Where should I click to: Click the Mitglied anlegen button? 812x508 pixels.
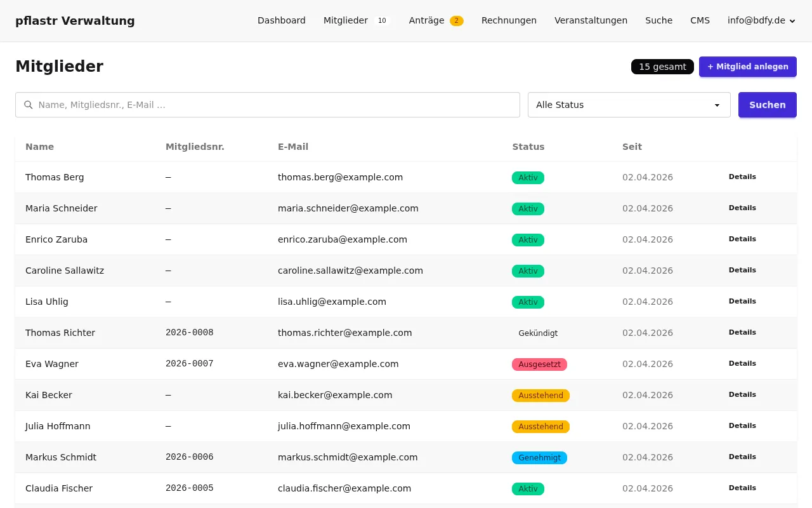point(747,67)
